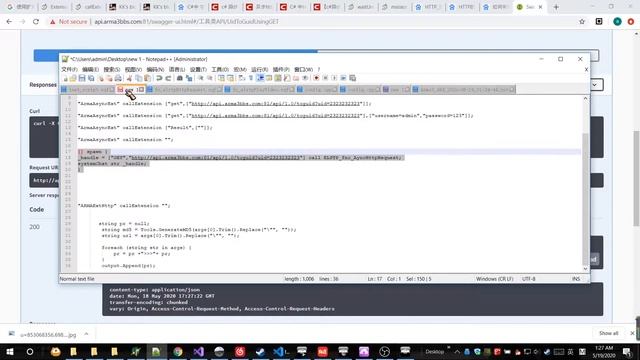The image size is (640, 360).
Task: Open Steam from the taskbar
Action: [260, 351]
